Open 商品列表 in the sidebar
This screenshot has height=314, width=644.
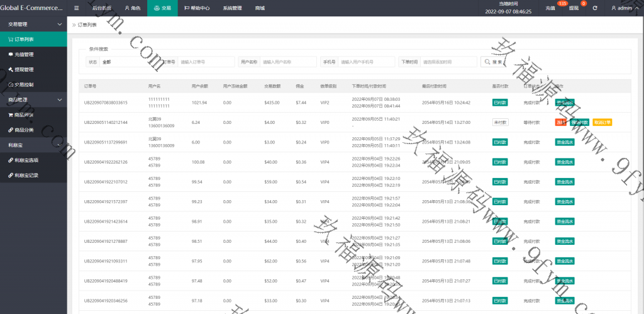tap(25, 115)
